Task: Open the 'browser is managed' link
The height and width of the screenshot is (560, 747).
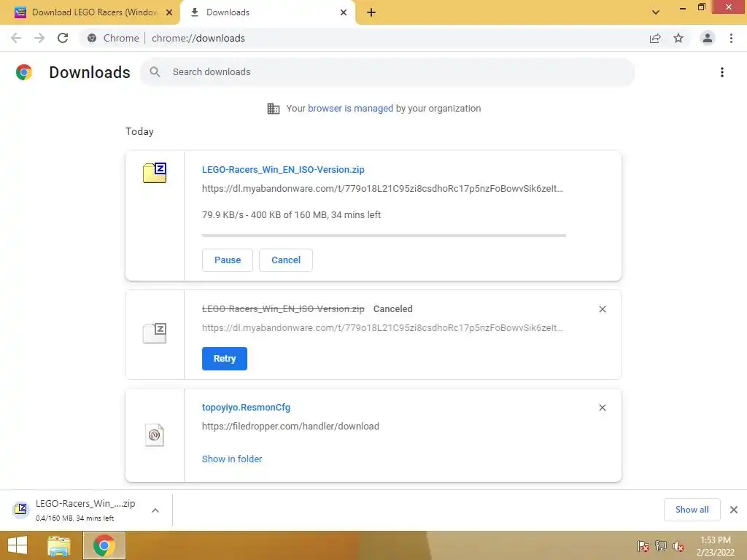Action: (x=350, y=108)
